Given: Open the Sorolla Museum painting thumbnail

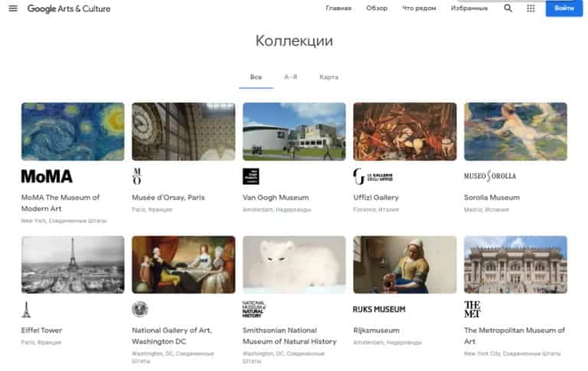Looking at the screenshot, I should click(515, 132).
